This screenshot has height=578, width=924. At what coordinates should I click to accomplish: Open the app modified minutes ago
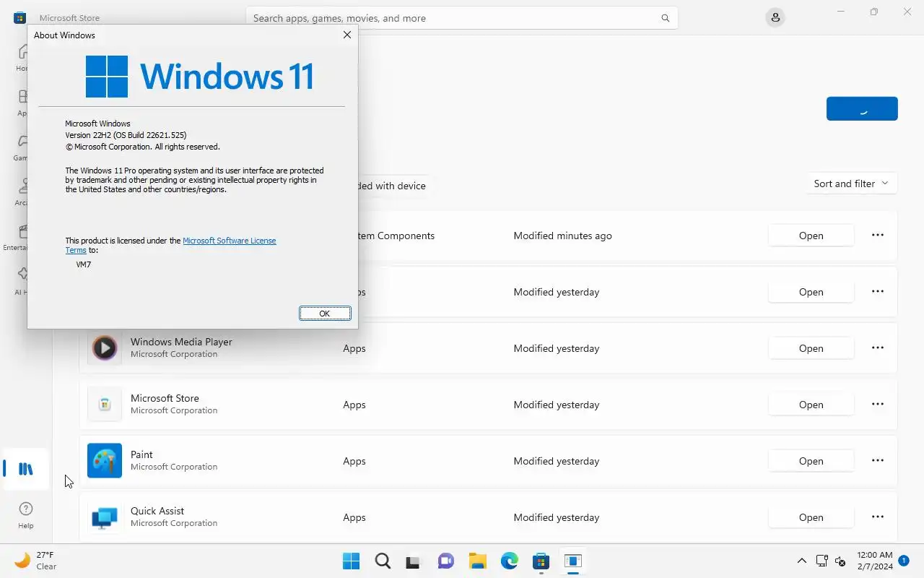coord(811,236)
